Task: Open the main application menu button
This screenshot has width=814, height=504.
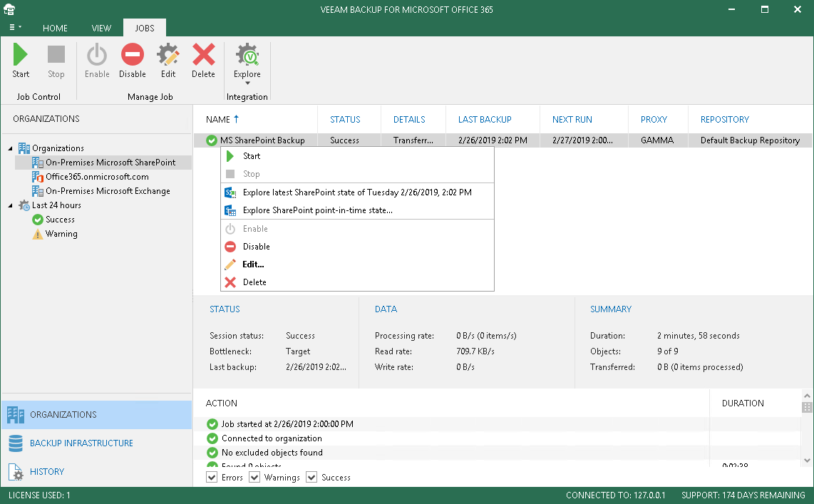Action: tap(15, 28)
